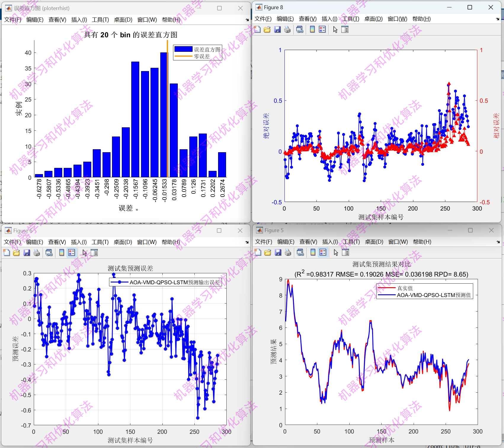This screenshot has height=448, width=504.
Task: Toggle Insert Colorbar in Figure 6 toolbar
Action: (x=62, y=253)
